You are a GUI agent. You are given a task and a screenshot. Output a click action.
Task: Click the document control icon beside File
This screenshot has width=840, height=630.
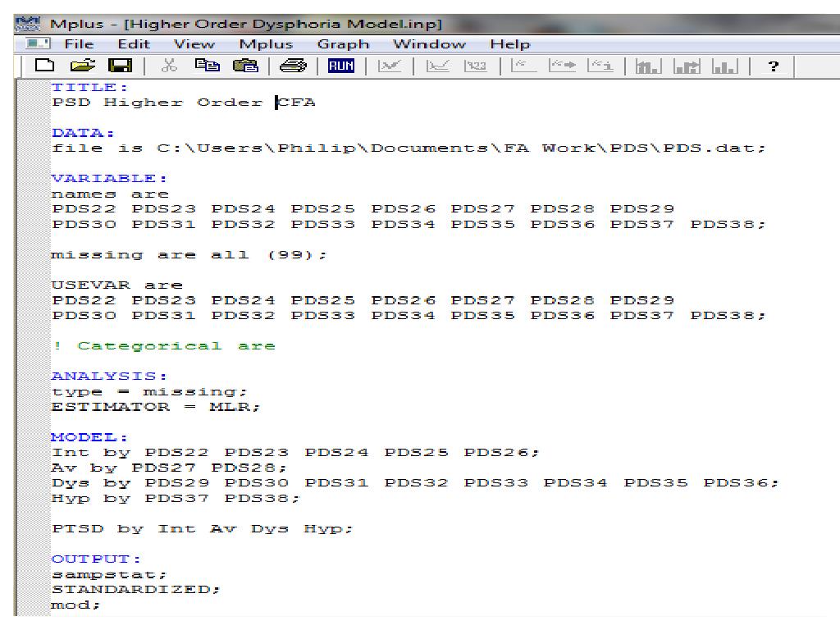tap(38, 44)
